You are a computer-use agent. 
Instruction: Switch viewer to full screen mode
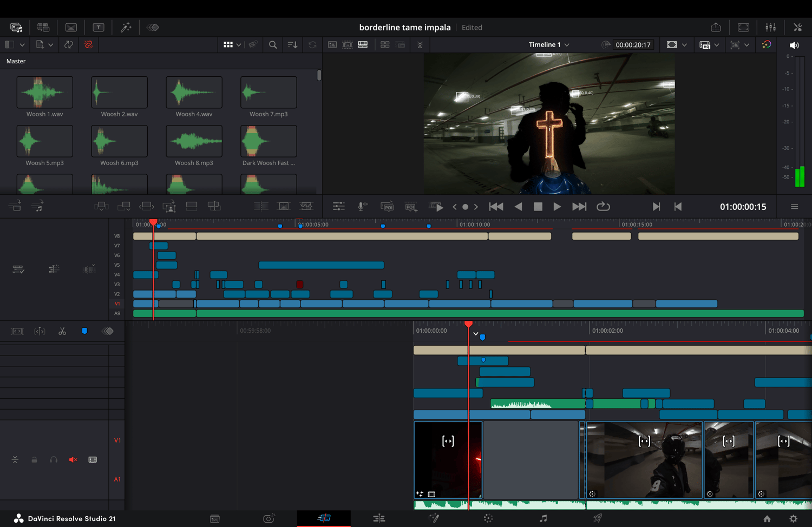[x=744, y=27]
